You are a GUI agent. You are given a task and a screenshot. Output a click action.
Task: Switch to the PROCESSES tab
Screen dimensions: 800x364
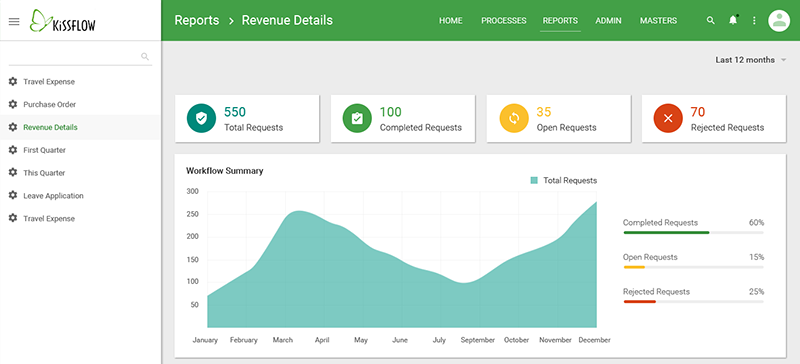[x=504, y=21]
